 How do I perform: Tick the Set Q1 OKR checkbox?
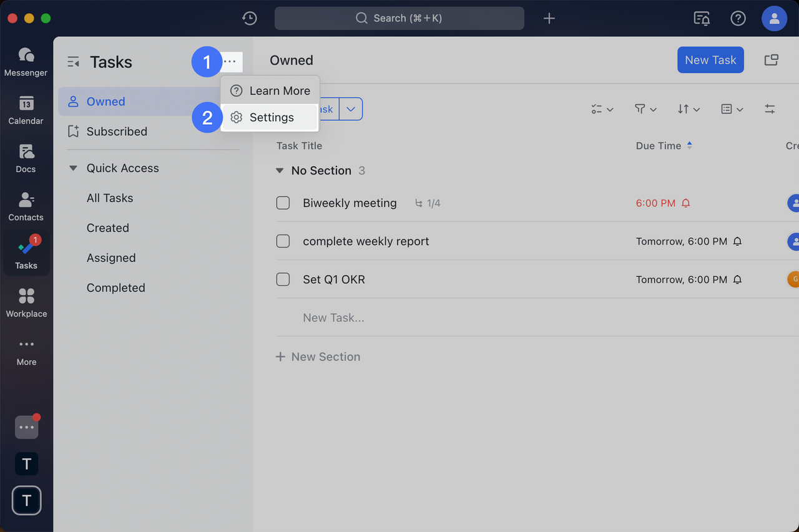[283, 279]
